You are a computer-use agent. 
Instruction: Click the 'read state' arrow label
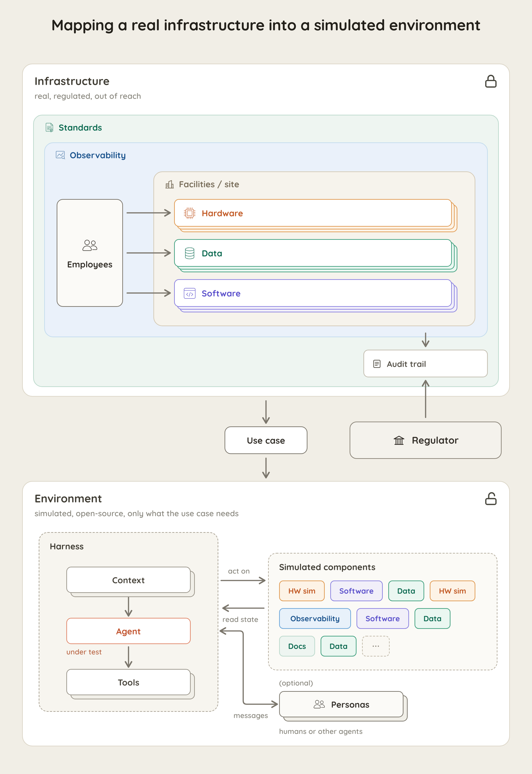pyautogui.click(x=240, y=619)
